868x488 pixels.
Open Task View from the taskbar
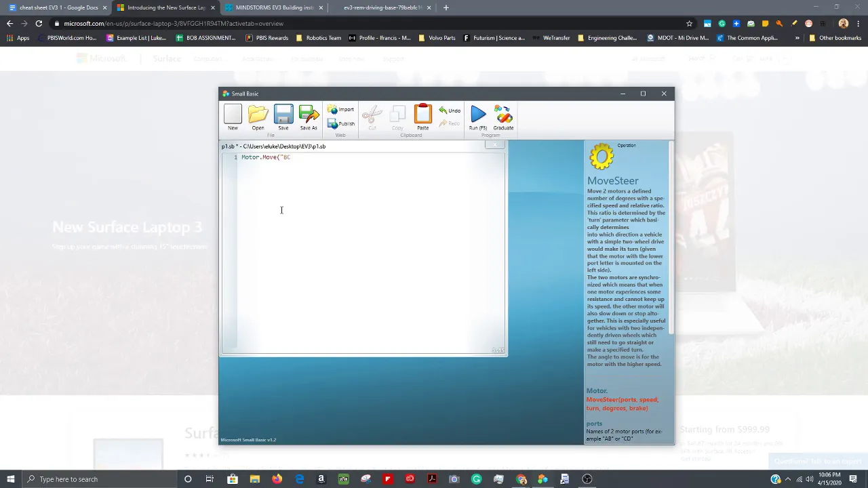[x=210, y=479]
